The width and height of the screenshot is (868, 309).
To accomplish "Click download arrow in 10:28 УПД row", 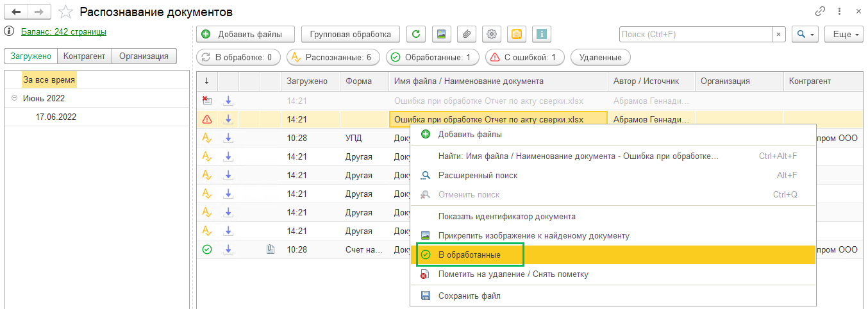I will (228, 138).
